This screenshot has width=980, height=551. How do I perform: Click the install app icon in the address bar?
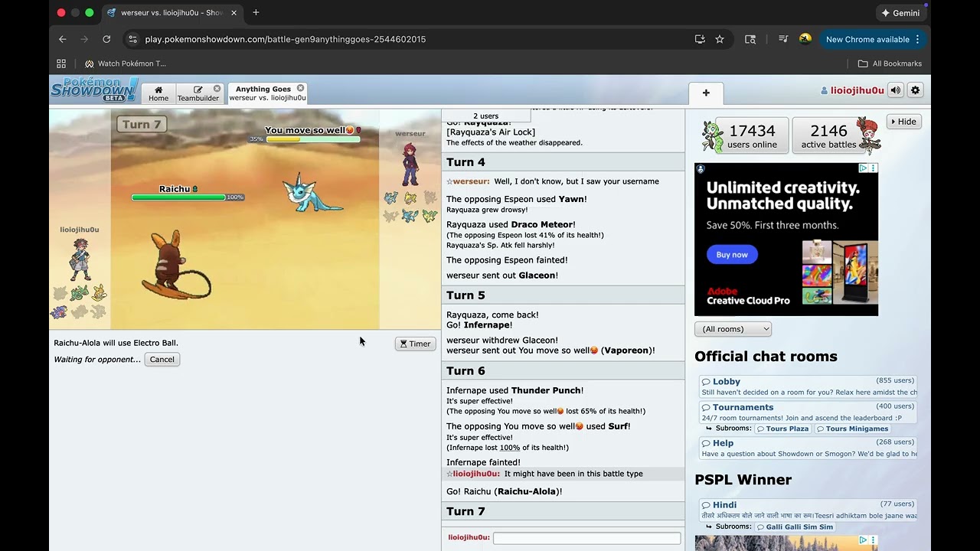(700, 39)
